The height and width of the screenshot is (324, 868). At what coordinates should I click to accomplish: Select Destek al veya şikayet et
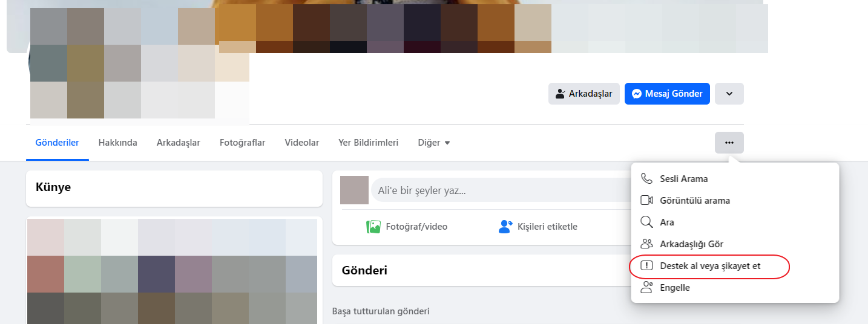735,266
